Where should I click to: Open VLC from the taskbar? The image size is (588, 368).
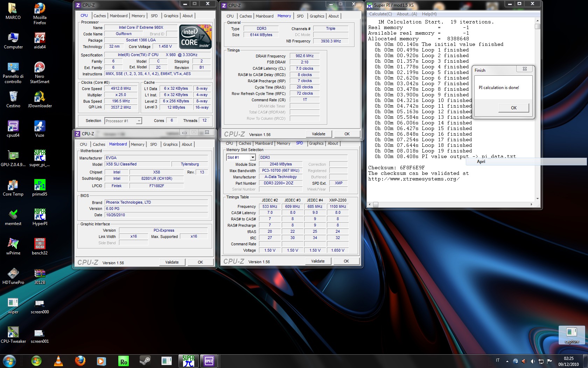(58, 361)
